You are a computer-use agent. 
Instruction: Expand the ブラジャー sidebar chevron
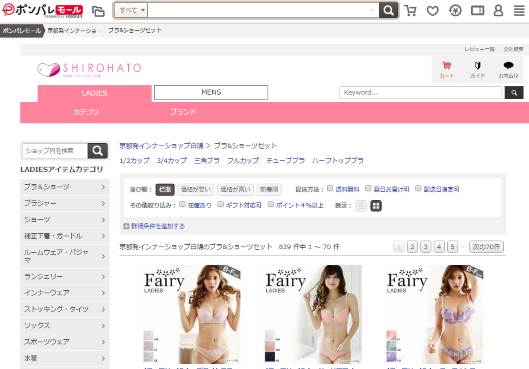tap(103, 203)
